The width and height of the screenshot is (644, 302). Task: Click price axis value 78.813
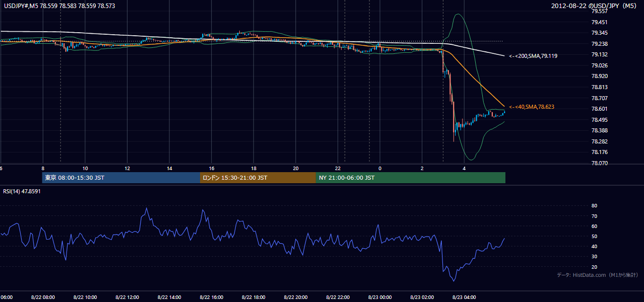click(599, 87)
